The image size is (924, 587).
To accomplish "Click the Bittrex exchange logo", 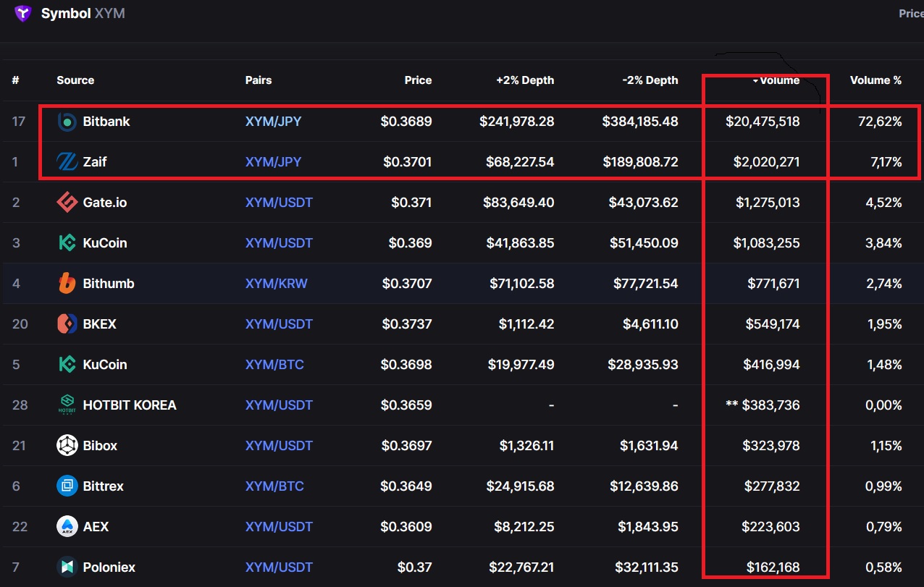I will (x=67, y=486).
